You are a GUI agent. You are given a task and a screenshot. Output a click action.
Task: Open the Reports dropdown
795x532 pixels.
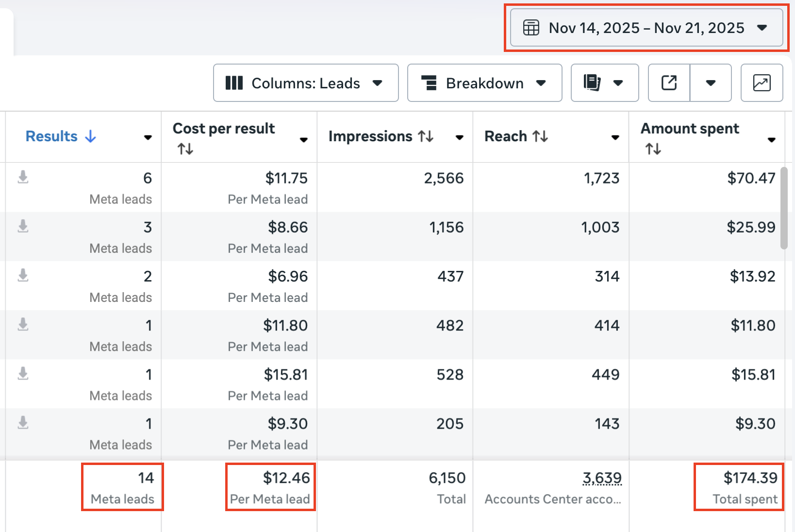tap(604, 83)
